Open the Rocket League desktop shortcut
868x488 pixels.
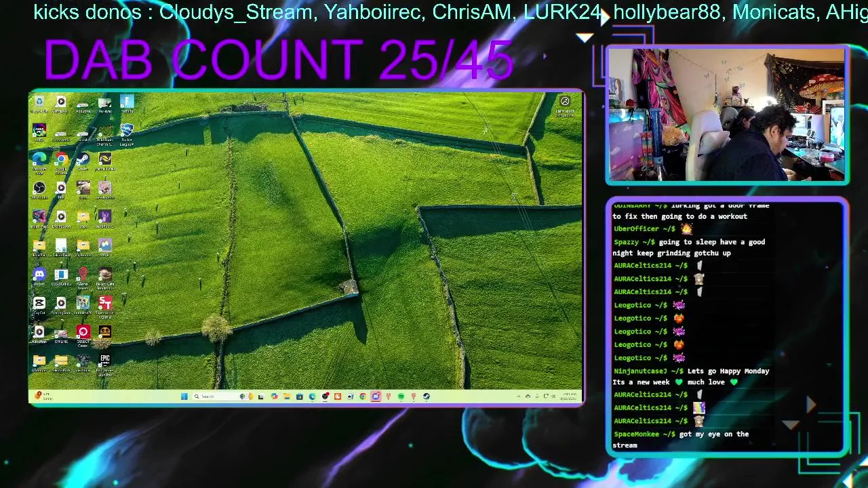127,134
